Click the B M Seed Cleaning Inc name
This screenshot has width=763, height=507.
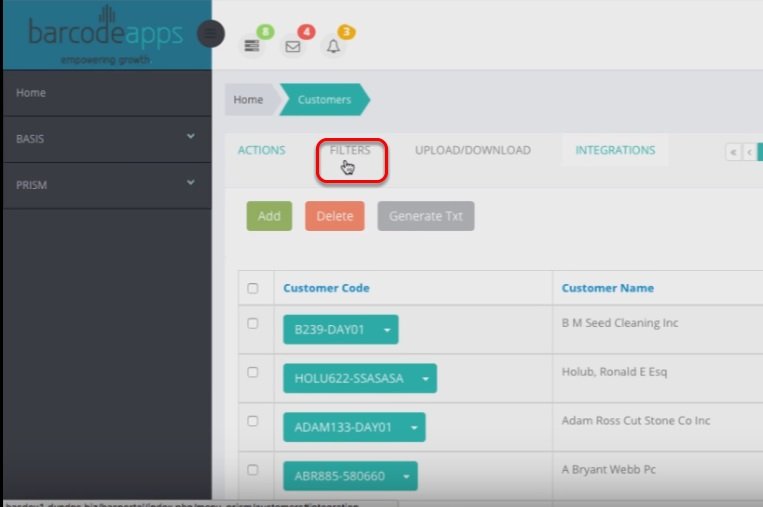620,323
